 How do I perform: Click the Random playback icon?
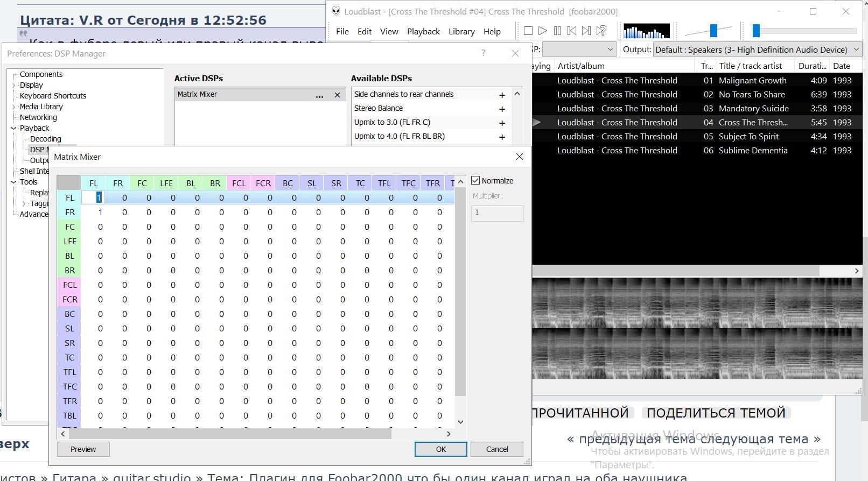click(601, 31)
